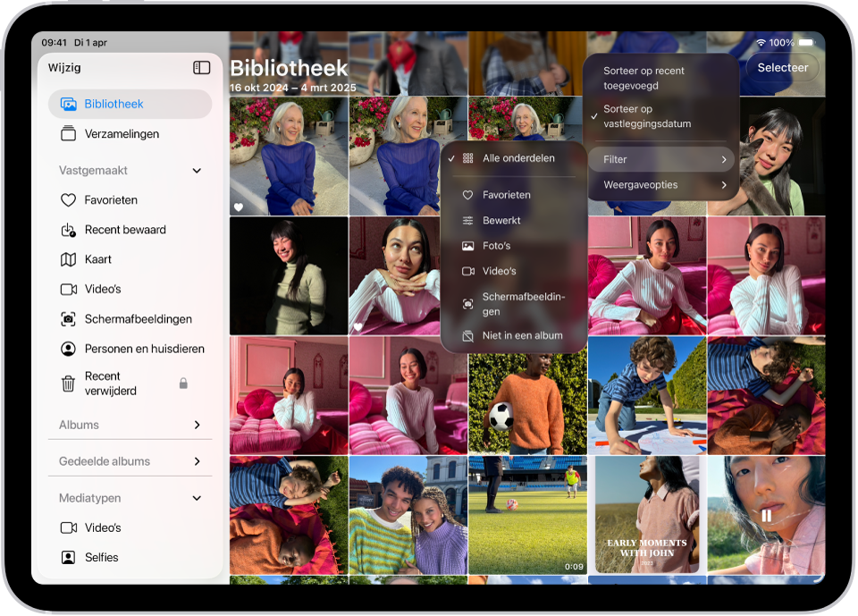Open Recent bewaard
Viewport: 858px width, 616px height.
(124, 230)
